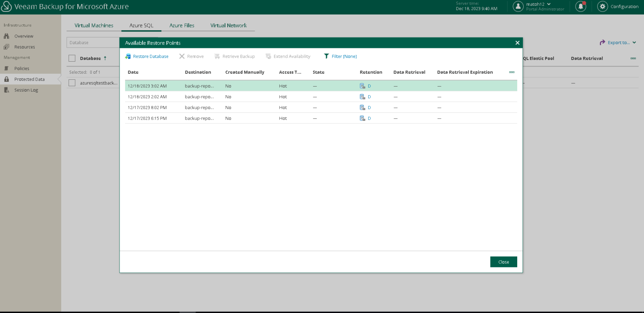Image resolution: width=644 pixels, height=313 pixels.
Task: Click D retention link in 2:02 AM row
Action: coord(369,97)
